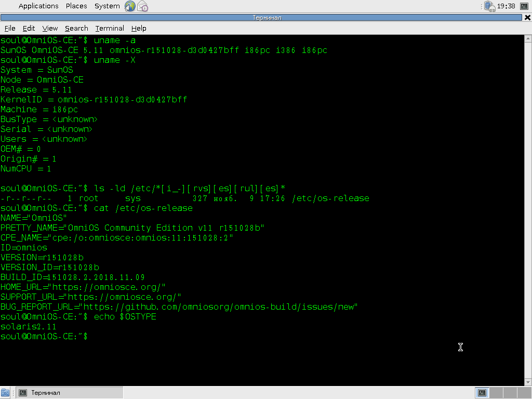Open the Help menu

pos(139,28)
